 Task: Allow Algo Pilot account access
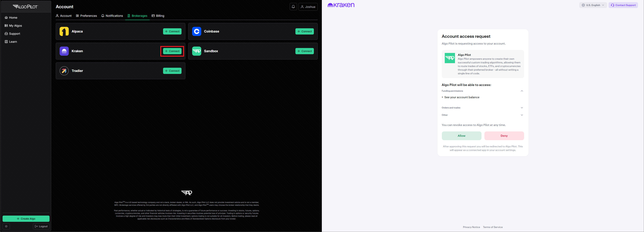click(x=461, y=136)
